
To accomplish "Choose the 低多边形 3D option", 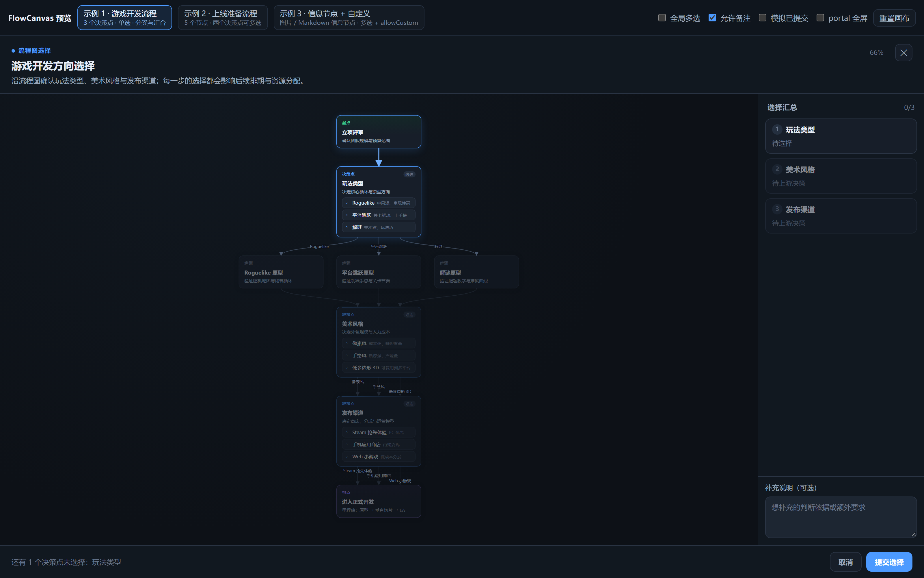I will click(x=378, y=368).
